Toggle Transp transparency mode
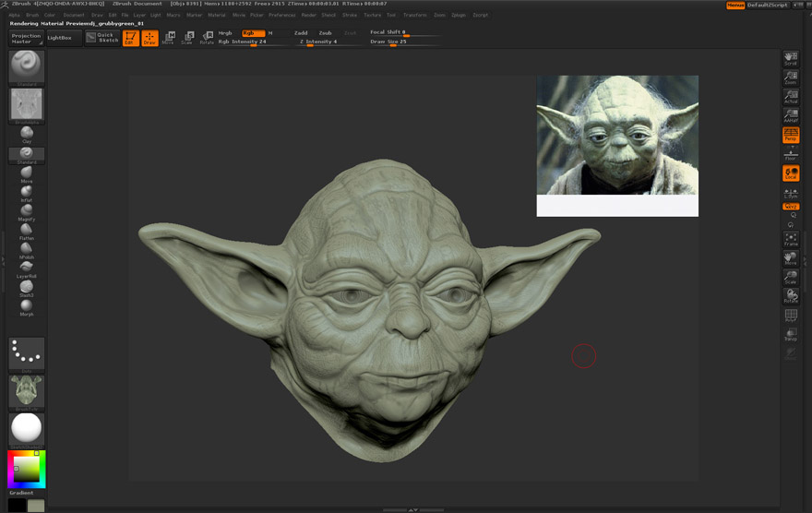Image resolution: width=812 pixels, height=513 pixels. click(791, 334)
